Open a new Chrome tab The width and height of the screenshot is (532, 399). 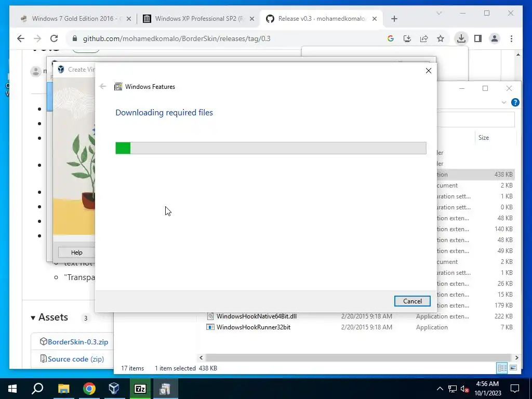(394, 19)
